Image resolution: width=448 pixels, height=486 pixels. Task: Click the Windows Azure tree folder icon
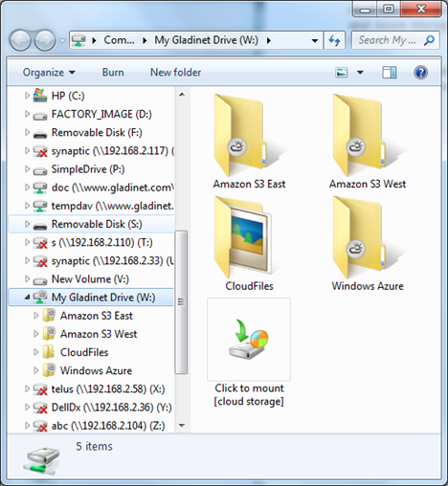(50, 370)
